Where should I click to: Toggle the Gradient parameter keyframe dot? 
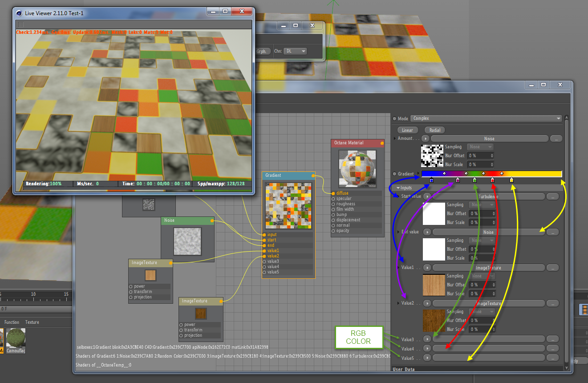pos(394,174)
